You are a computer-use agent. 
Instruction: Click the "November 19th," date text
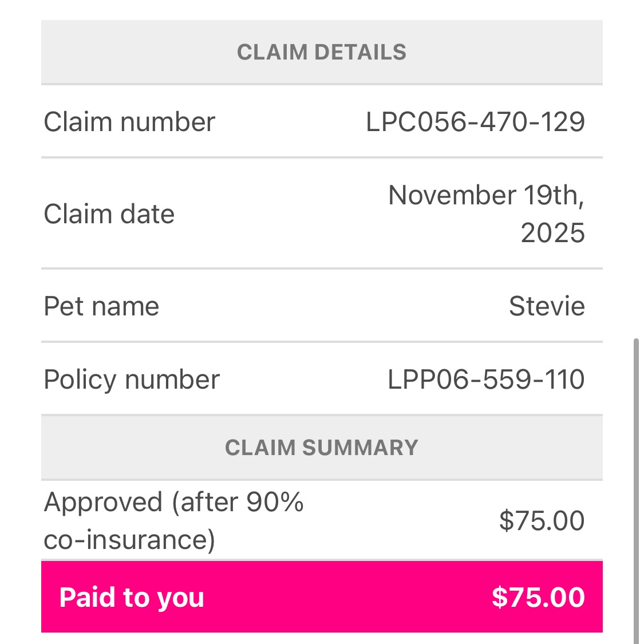click(x=486, y=195)
